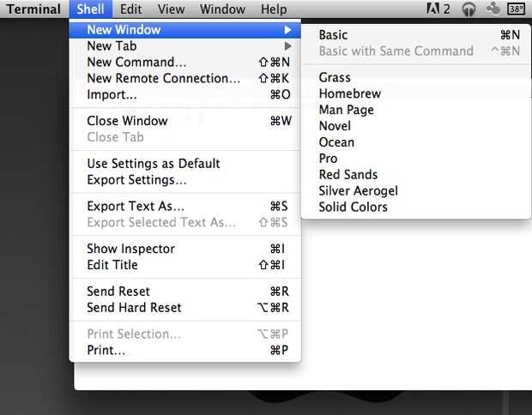532x415 pixels.
Task: Pick the Ocean profile
Action: point(336,142)
